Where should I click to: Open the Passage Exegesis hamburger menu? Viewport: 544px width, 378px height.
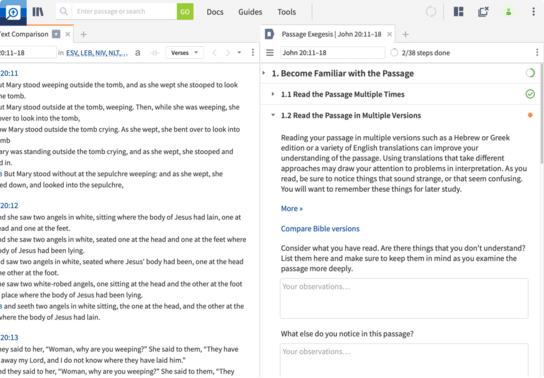point(270,53)
